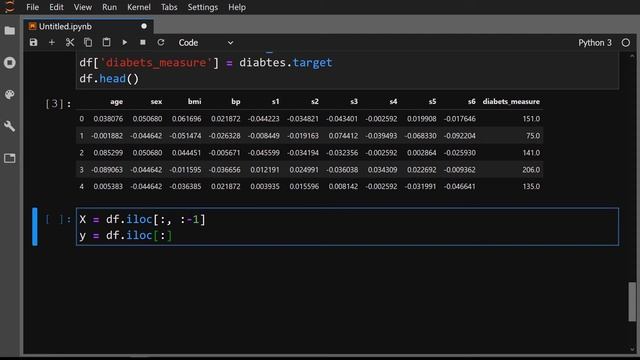
Task: Open the wrench tools sidebar icon
Action: point(9,126)
